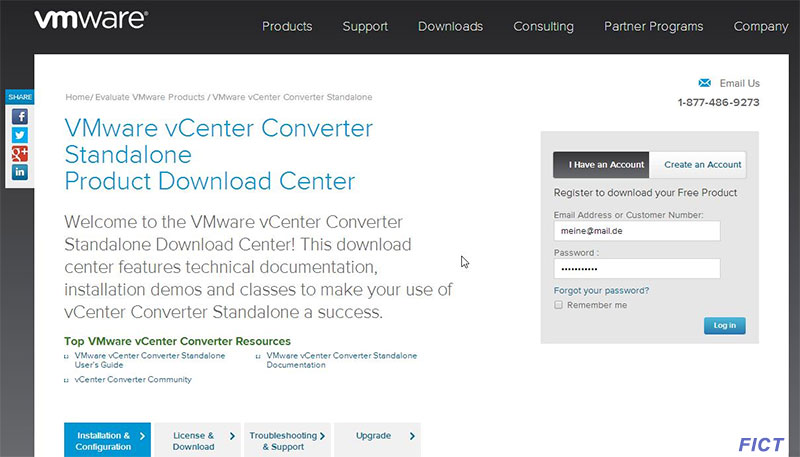This screenshot has height=457, width=800.
Task: Select Installation & Configuration tab
Action: (x=107, y=440)
